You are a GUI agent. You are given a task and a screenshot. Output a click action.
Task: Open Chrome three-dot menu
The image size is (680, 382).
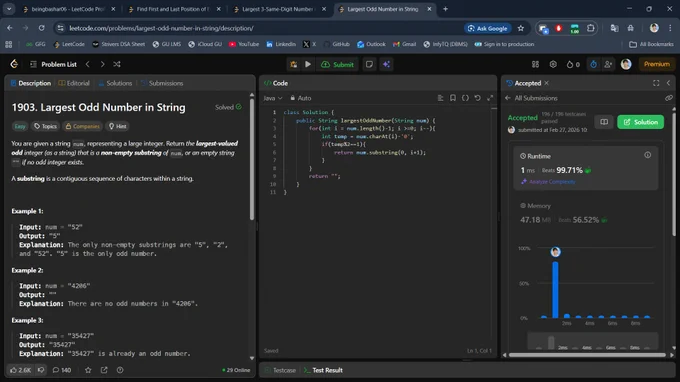tap(670, 28)
